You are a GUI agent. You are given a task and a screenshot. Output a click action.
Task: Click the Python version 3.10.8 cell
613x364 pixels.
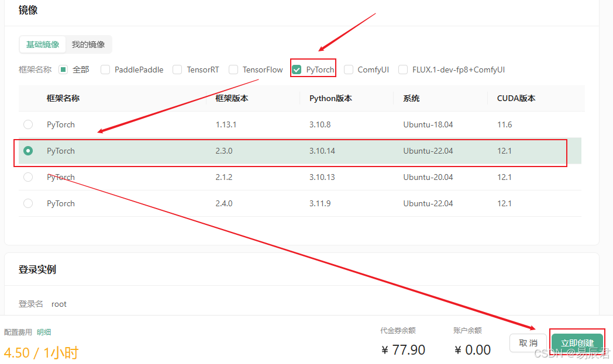[x=320, y=124]
